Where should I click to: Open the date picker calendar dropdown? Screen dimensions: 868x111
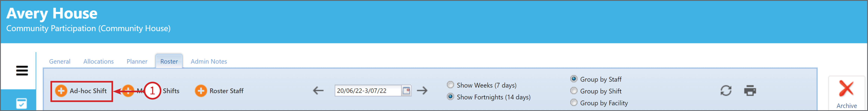coord(406,91)
